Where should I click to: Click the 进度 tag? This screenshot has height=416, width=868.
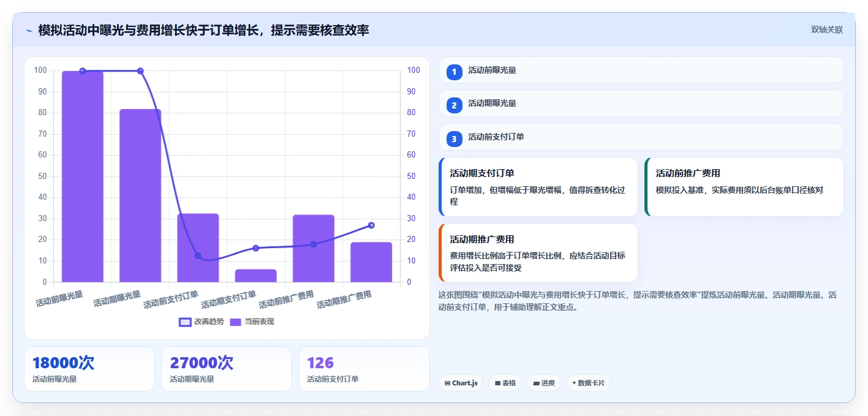click(544, 383)
